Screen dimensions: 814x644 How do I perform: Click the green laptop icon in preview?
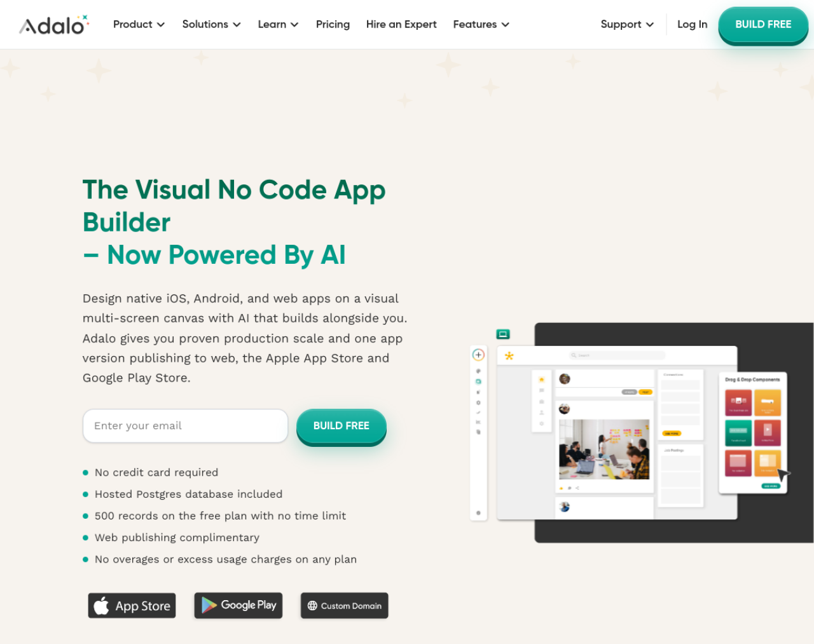(503, 334)
